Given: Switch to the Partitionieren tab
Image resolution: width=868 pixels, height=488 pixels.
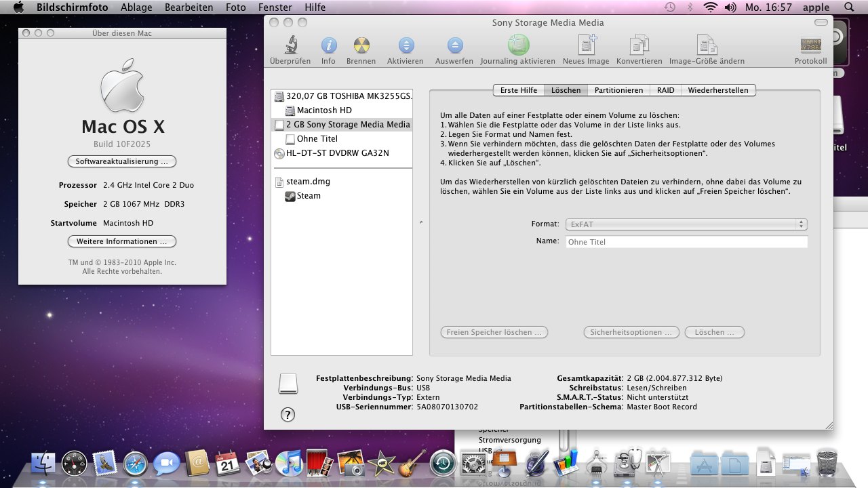Looking at the screenshot, I should click(618, 90).
